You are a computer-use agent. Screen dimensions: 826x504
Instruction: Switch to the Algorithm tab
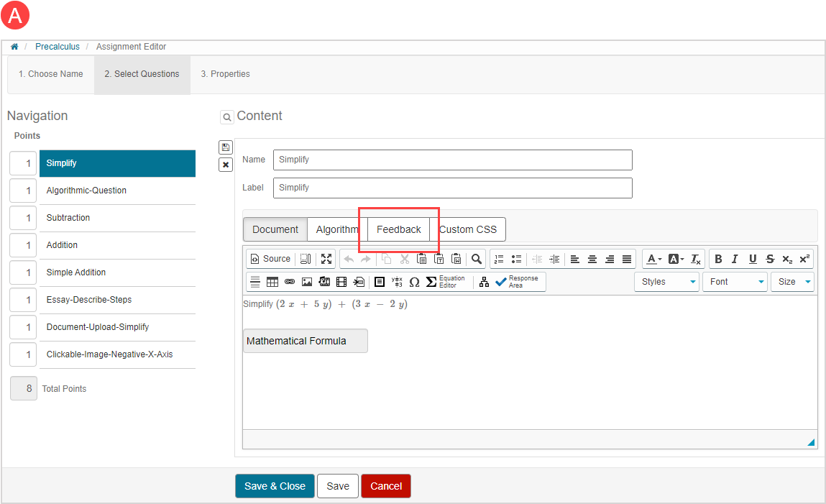point(337,229)
